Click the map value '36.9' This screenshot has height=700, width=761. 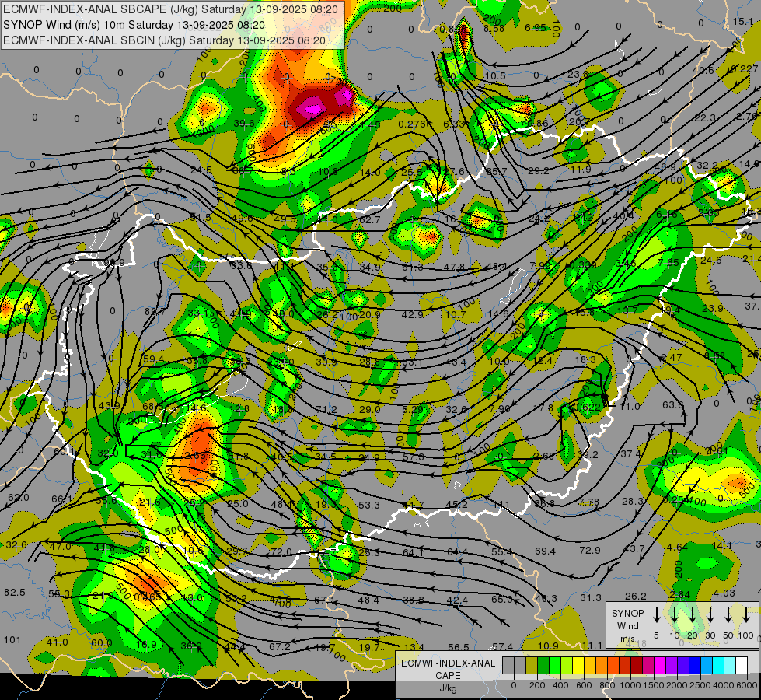pyautogui.click(x=190, y=646)
